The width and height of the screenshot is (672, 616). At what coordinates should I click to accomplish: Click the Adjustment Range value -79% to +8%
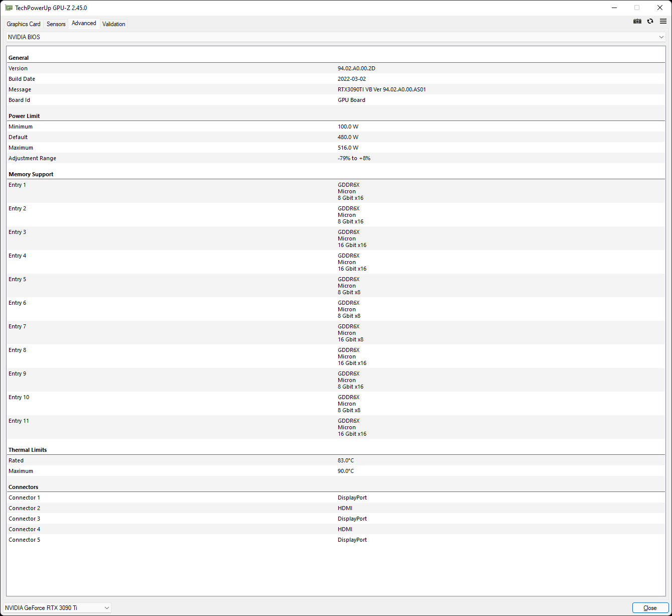pos(354,158)
